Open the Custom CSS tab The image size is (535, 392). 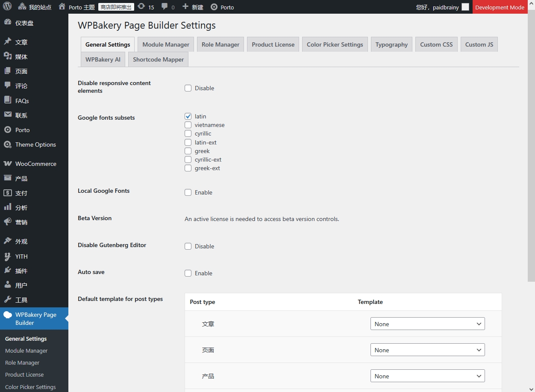(x=436, y=44)
